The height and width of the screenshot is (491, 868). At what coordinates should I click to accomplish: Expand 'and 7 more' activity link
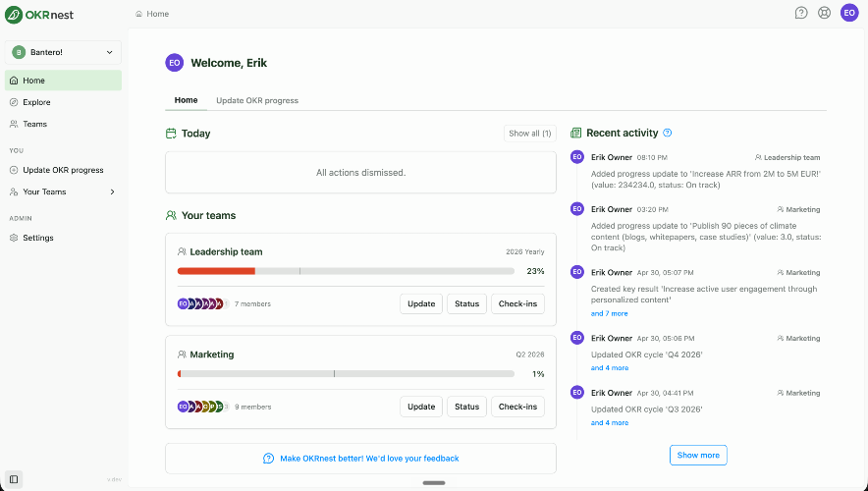click(609, 314)
